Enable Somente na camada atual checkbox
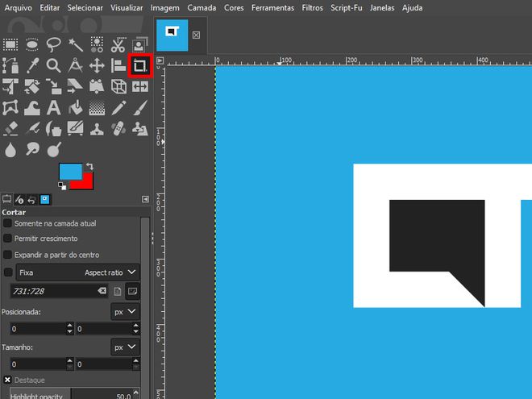The height and width of the screenshot is (399, 532). coord(7,223)
